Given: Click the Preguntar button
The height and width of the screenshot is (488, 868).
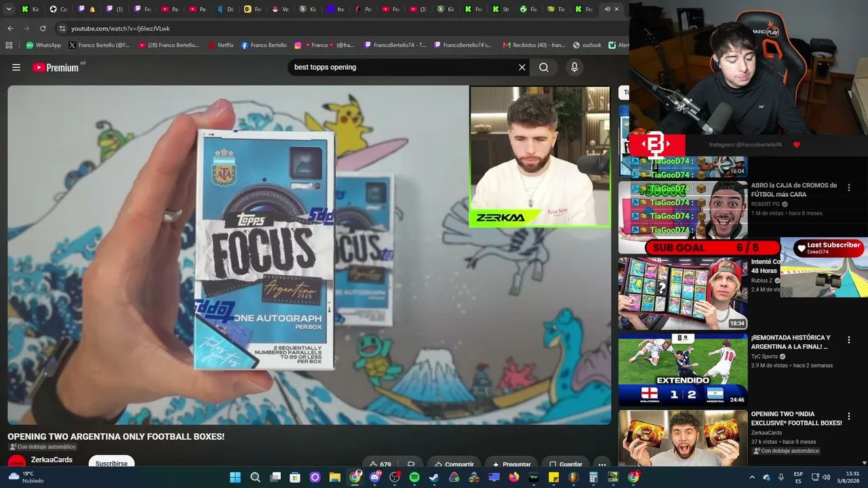Looking at the screenshot, I should (511, 464).
